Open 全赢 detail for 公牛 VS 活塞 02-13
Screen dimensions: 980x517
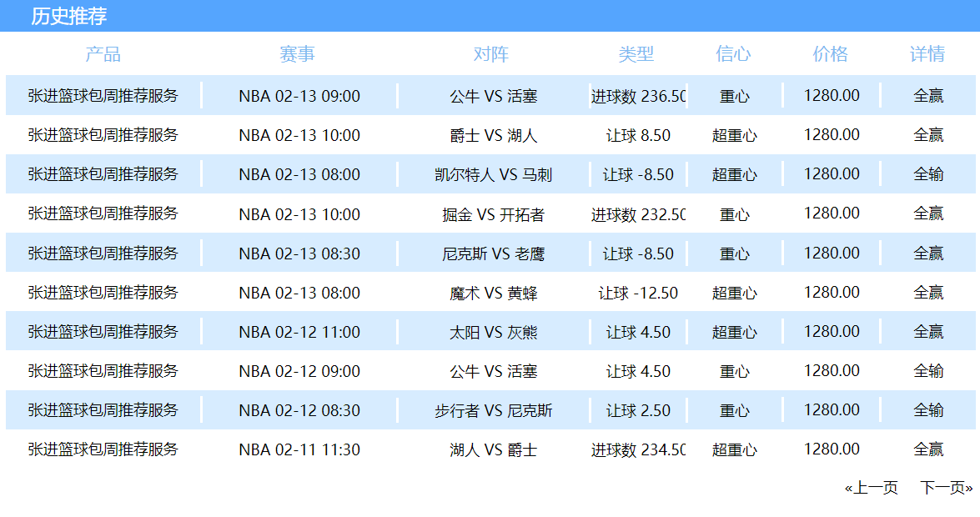tap(928, 96)
